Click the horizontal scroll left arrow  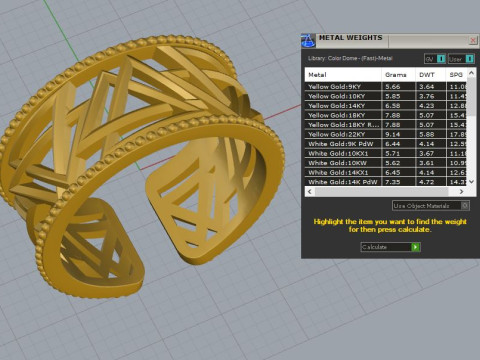[310, 191]
